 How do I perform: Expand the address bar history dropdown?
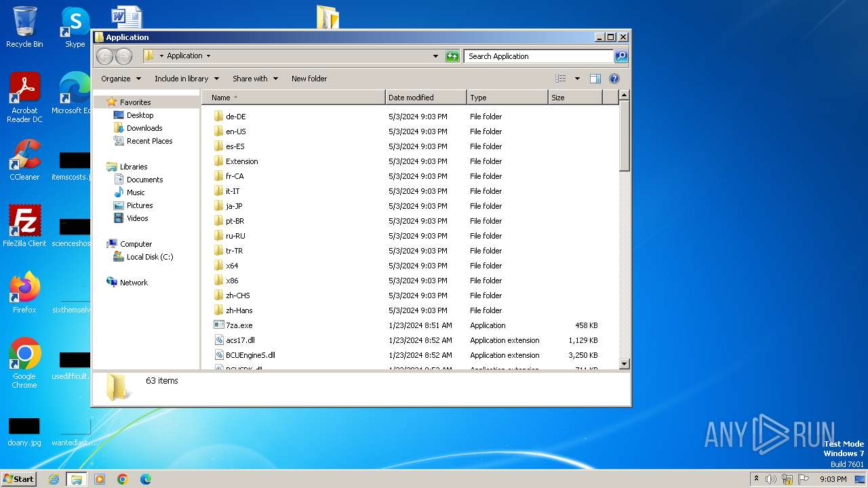pyautogui.click(x=435, y=56)
